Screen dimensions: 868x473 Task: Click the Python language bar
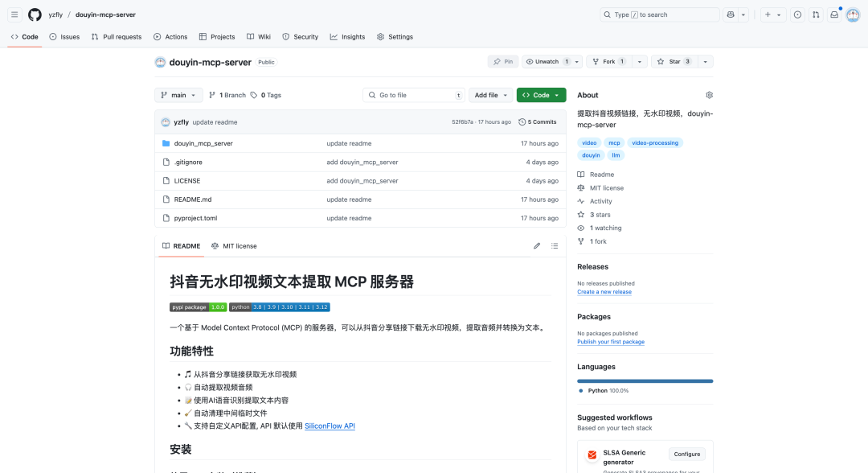coord(645,381)
